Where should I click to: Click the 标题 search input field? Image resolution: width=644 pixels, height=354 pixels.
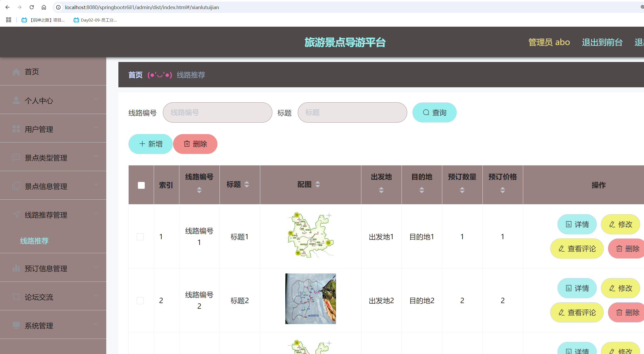[x=352, y=112]
